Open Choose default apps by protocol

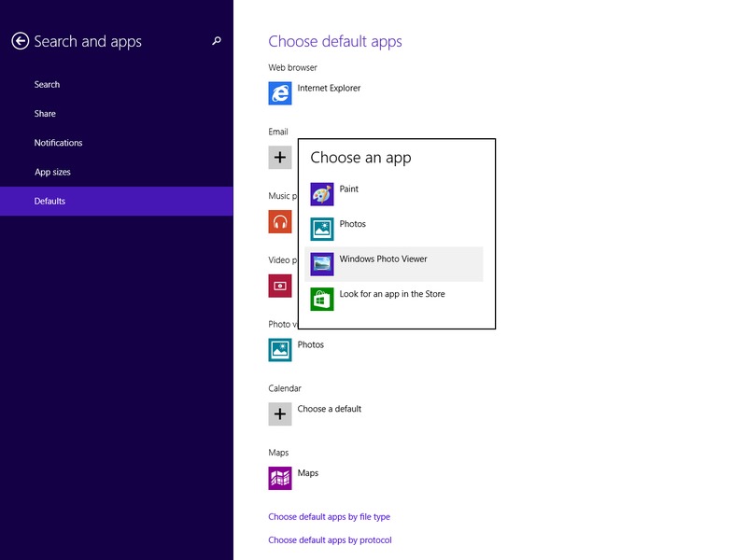point(330,540)
